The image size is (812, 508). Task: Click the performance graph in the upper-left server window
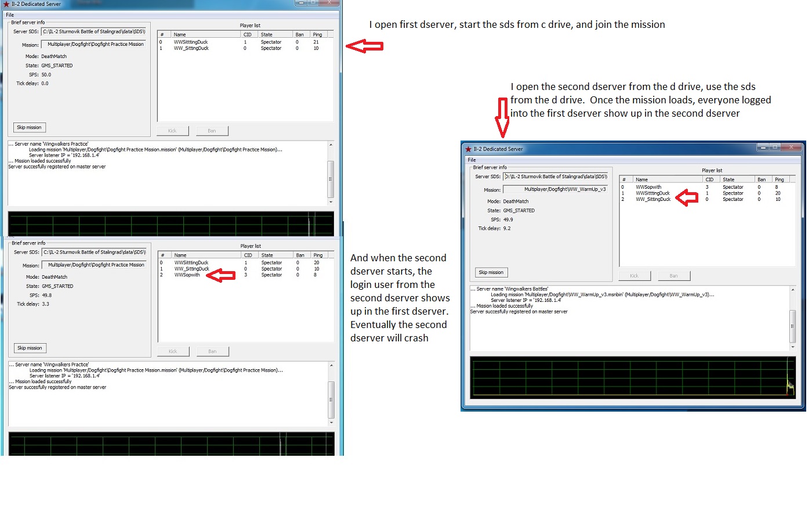[x=171, y=224]
